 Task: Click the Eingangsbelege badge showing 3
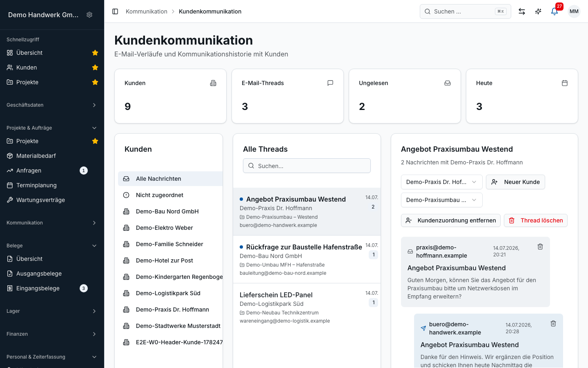tap(84, 288)
